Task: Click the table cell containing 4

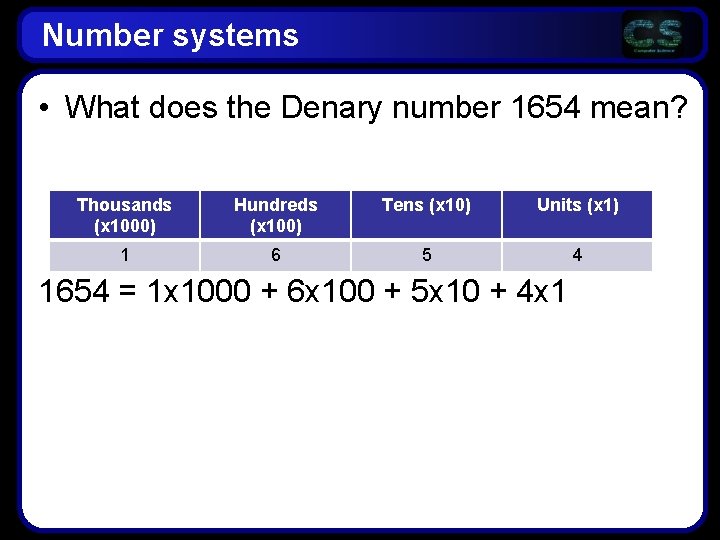Action: click(x=578, y=256)
